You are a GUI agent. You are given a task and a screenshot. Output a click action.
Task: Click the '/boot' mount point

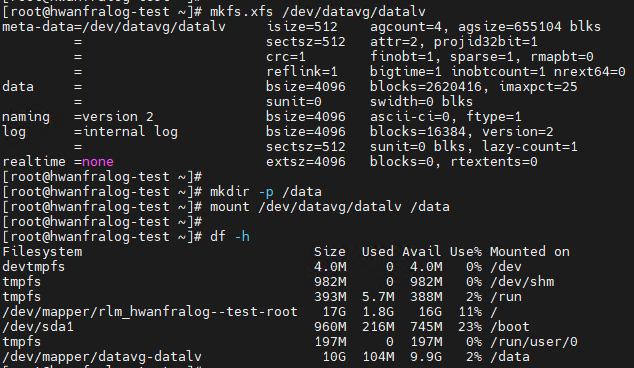tap(509, 326)
